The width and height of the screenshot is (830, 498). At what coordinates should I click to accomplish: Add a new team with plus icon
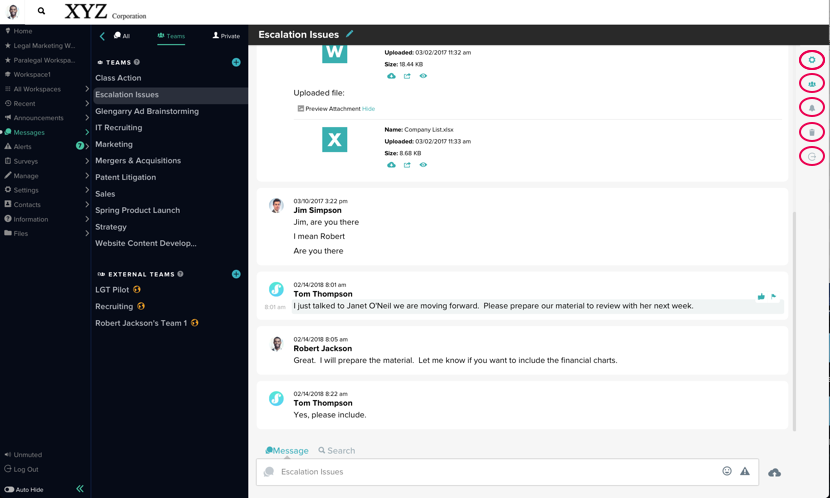[236, 62]
